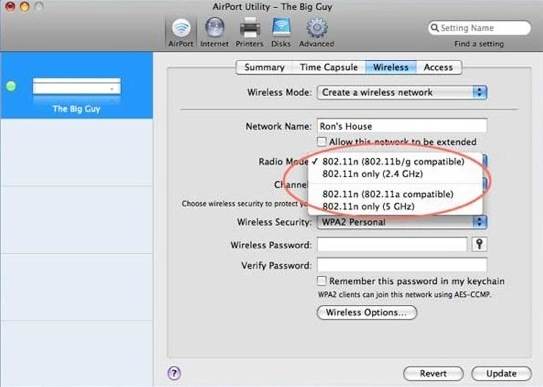Click the Update button
This screenshot has width=543, height=387.
pos(501,373)
